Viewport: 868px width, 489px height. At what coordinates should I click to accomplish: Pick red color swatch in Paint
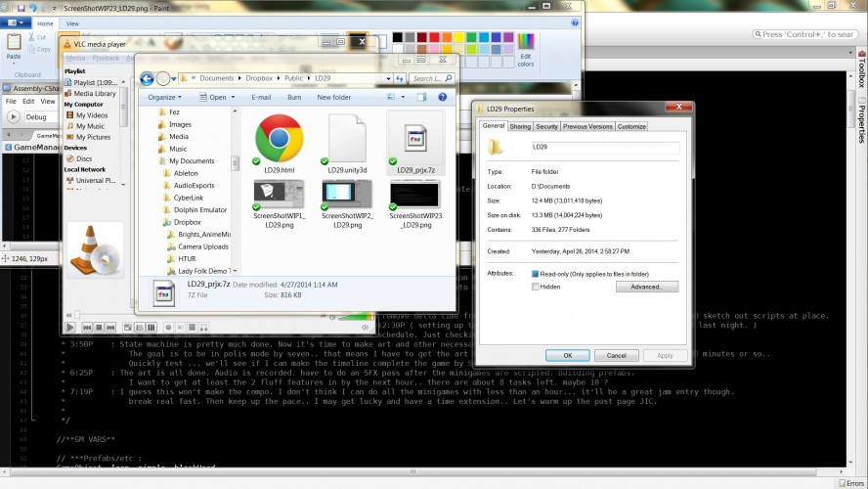tap(435, 37)
